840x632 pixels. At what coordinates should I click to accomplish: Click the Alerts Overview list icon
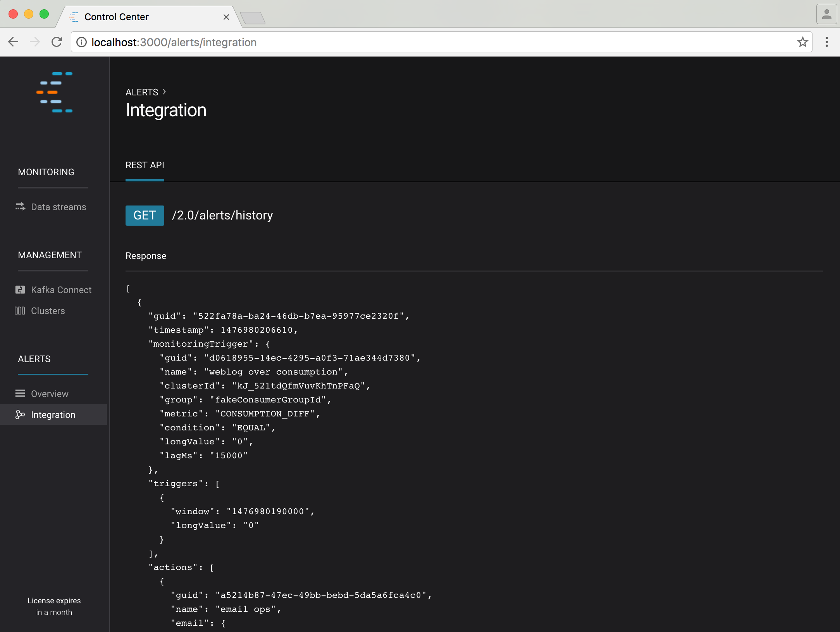coord(20,394)
